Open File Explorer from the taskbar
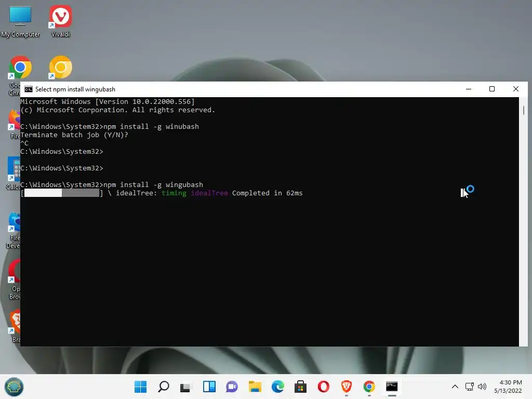The image size is (532, 399). (255, 387)
